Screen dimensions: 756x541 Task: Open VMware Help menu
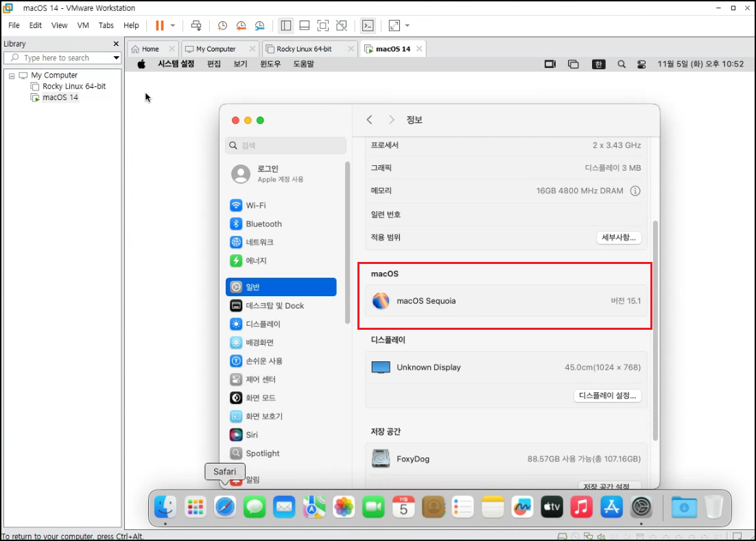click(131, 25)
